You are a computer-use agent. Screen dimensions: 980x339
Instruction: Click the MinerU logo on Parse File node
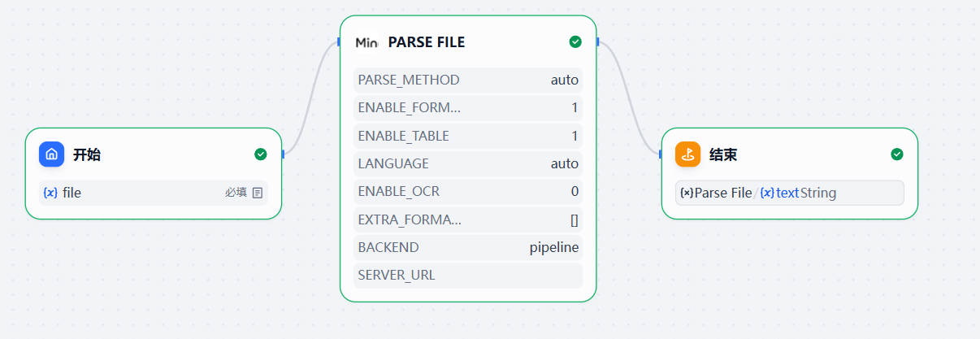(367, 42)
